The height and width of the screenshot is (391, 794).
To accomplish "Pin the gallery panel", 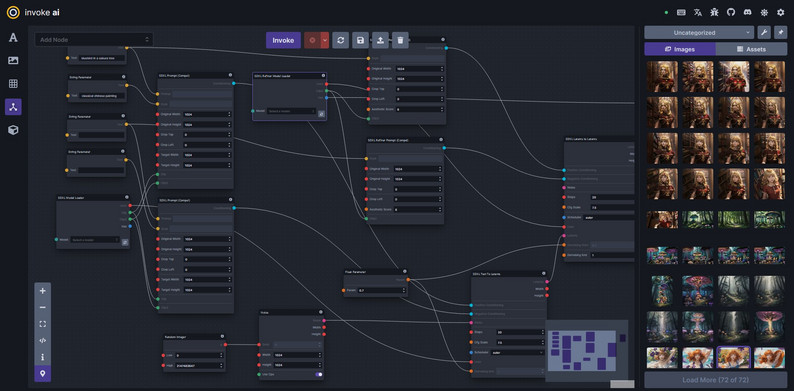I will click(x=780, y=32).
